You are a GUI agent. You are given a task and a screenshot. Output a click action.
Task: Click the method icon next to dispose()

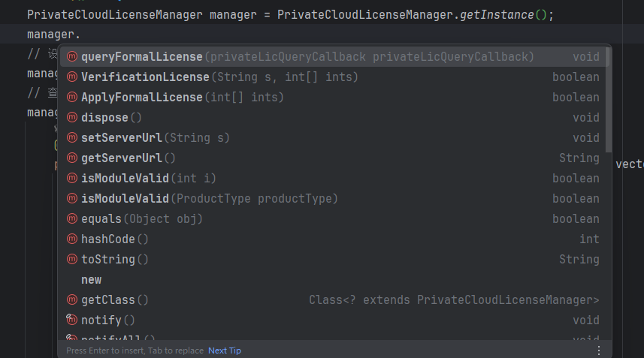(x=72, y=118)
